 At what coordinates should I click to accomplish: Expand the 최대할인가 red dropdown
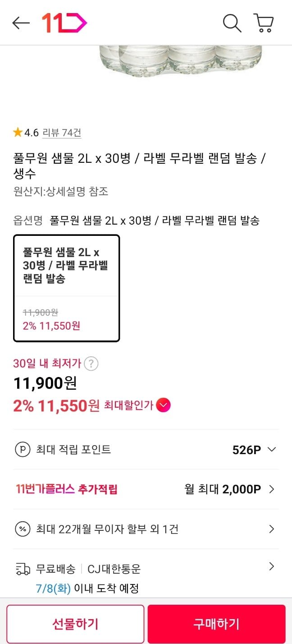[163, 406]
